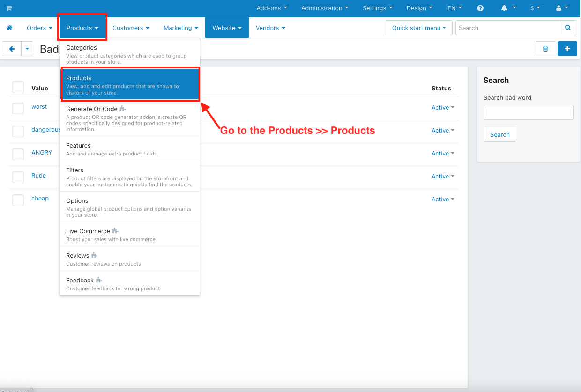Check the box for 'dangerous'
The height and width of the screenshot is (392, 581).
point(18,131)
